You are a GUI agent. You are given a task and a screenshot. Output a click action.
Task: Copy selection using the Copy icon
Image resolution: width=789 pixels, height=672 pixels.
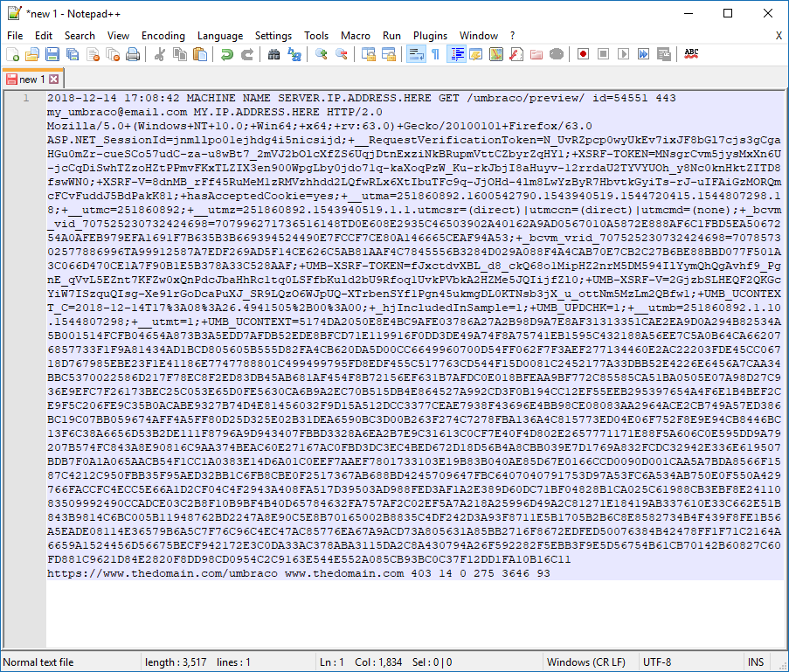coord(180,54)
